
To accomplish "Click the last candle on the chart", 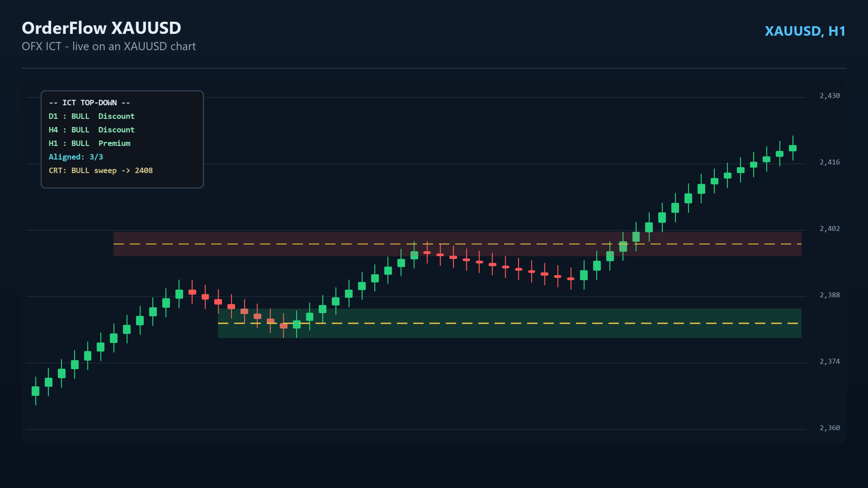I will coord(793,148).
